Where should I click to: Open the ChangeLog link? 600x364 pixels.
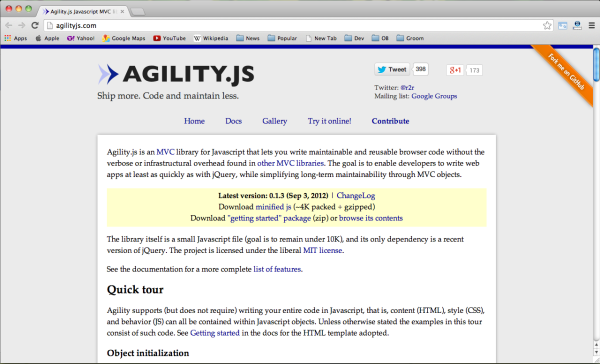[356, 196]
